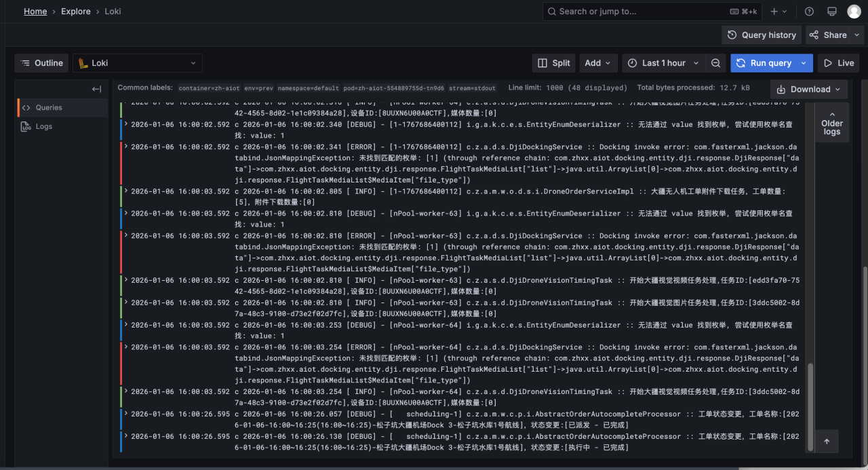Go to Home breadcrumb link
The height and width of the screenshot is (470, 868).
click(35, 12)
